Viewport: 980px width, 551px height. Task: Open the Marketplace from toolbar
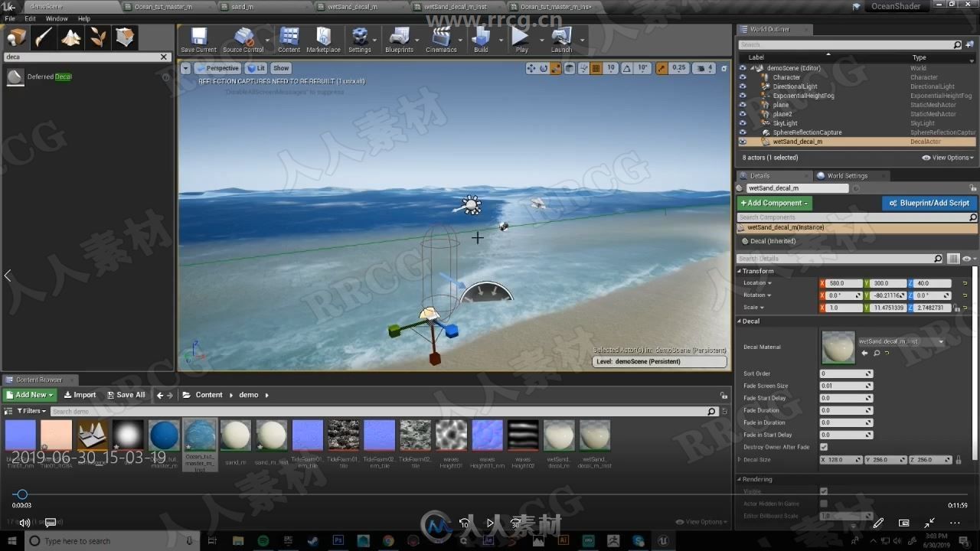323,40
